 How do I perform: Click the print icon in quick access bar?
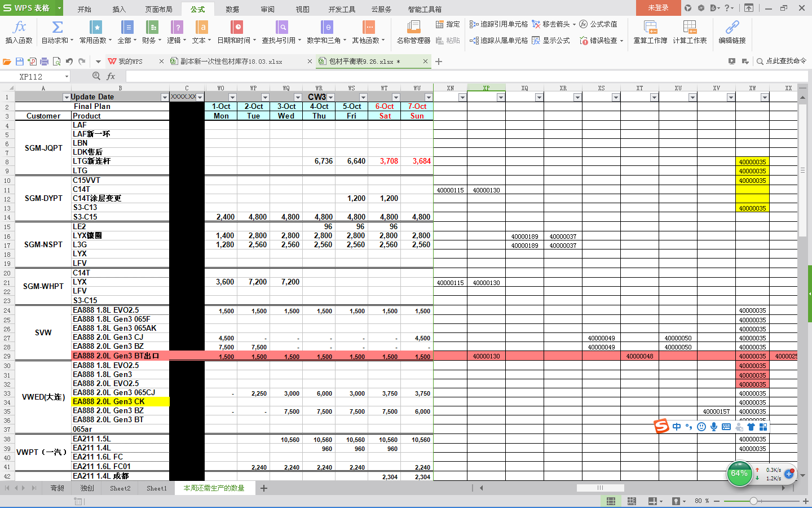[x=44, y=61]
